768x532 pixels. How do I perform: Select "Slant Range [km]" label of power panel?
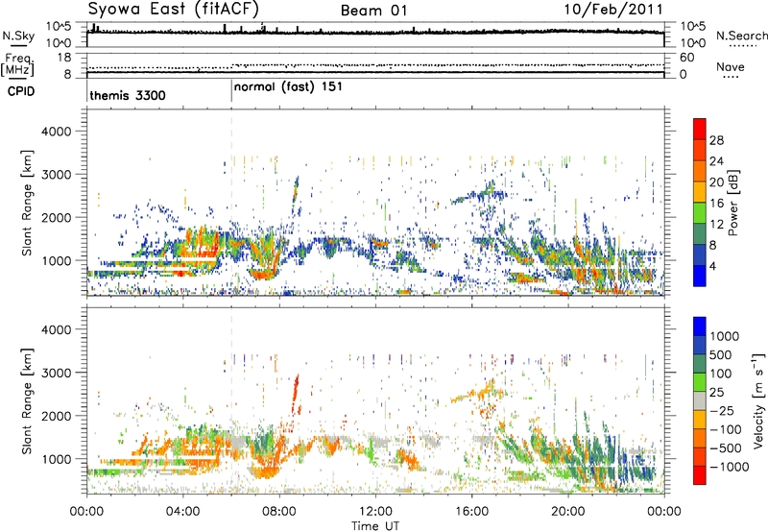click(x=27, y=204)
